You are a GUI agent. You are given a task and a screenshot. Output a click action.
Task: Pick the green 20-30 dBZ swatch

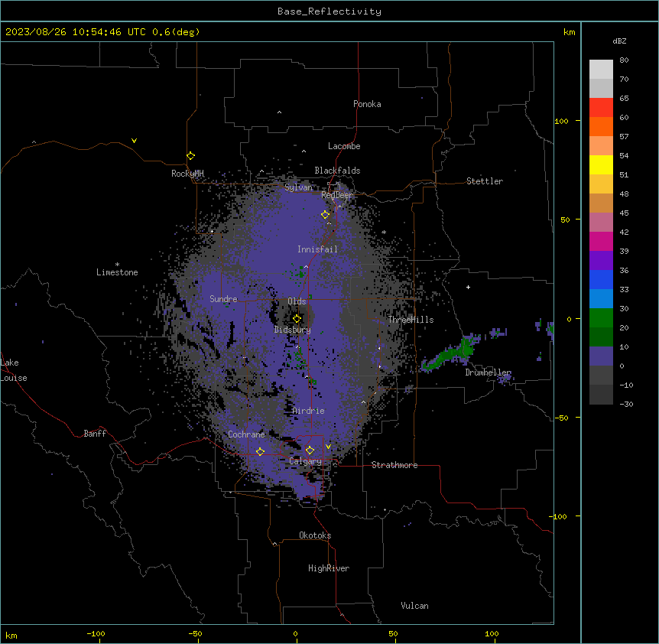tap(601, 318)
